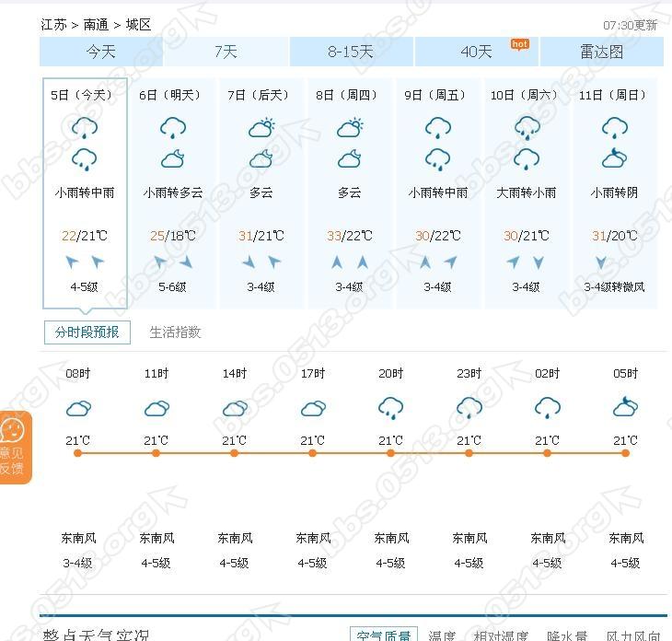This screenshot has height=641, width=672.
Task: Click the 江苏 breadcrumb link
Action: click(53, 25)
